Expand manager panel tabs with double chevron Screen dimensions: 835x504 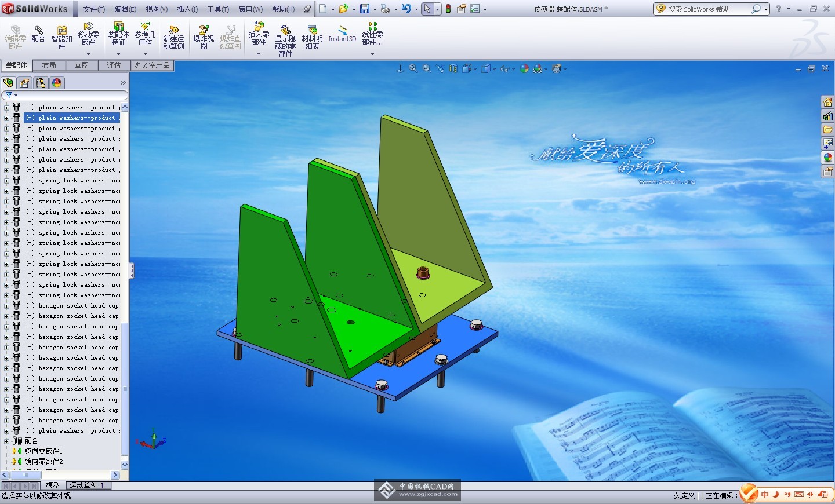[123, 83]
